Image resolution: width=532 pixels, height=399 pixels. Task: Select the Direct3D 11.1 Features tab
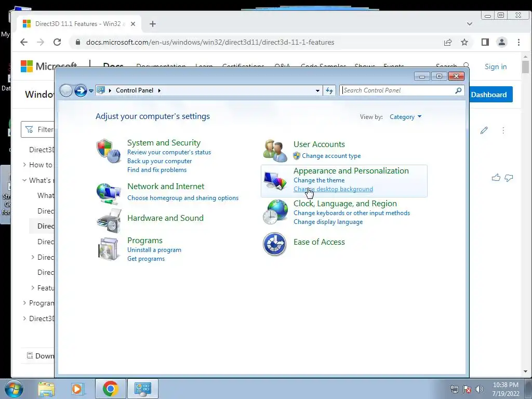click(79, 24)
